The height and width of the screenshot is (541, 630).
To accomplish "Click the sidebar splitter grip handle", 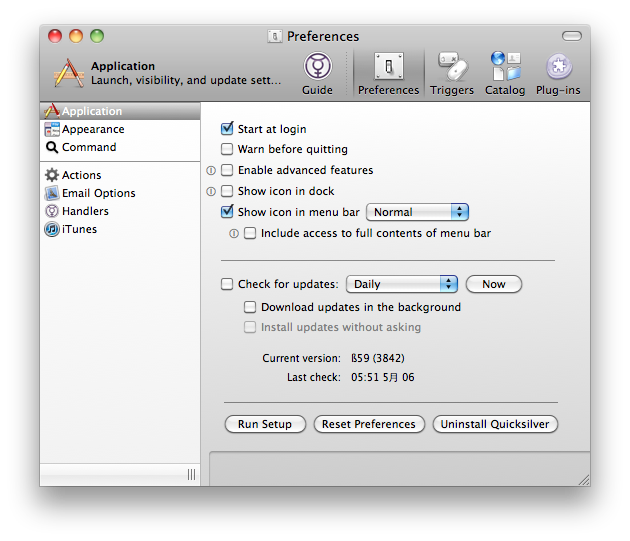I will click(191, 475).
